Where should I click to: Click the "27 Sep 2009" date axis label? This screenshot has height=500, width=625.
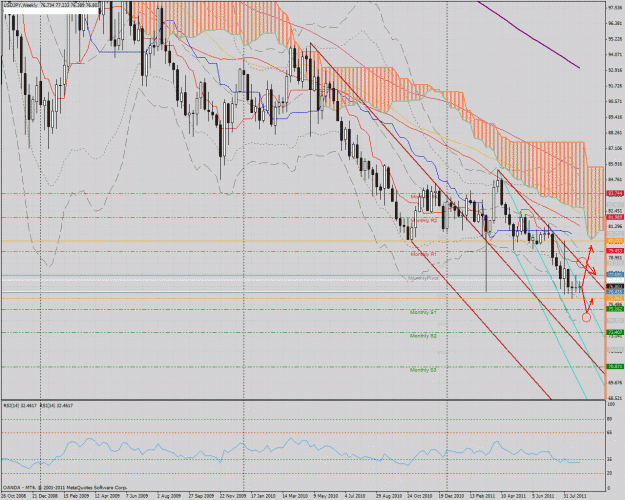200,496
